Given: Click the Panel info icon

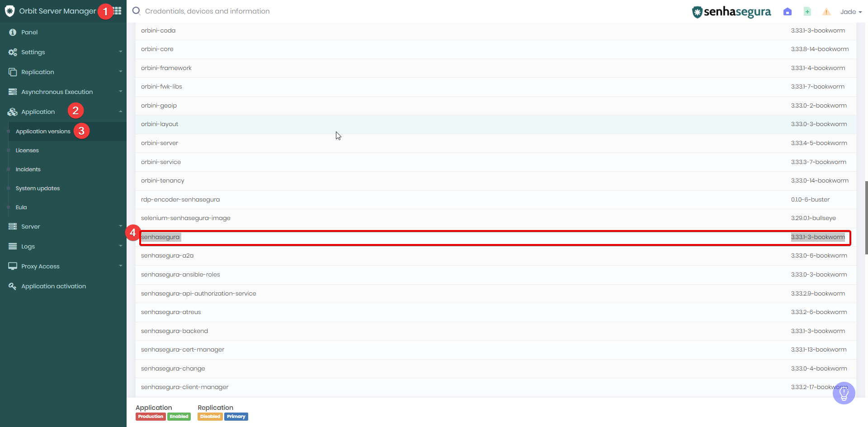Looking at the screenshot, I should (13, 32).
